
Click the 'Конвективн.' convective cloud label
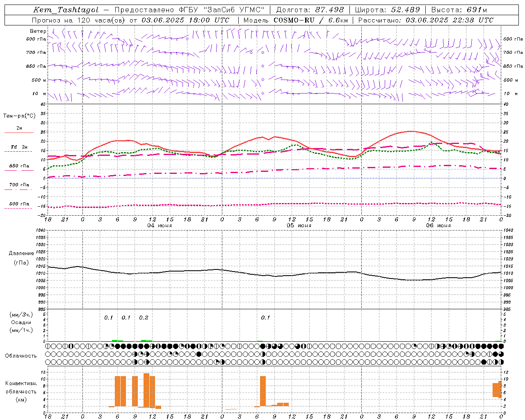pos(21,383)
